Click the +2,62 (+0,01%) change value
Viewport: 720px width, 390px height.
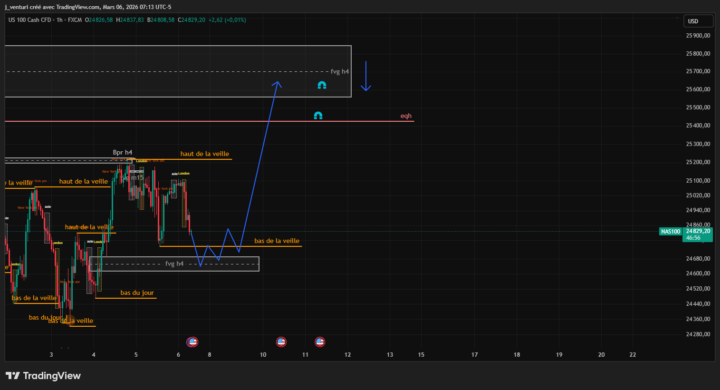227,20
